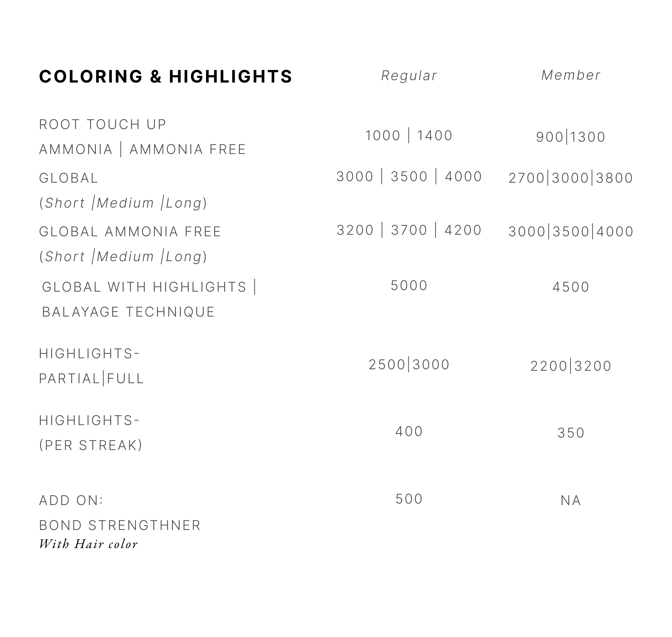This screenshot has height=637, width=672.
Task: Select regular balayage price 5000
Action: click(x=409, y=286)
